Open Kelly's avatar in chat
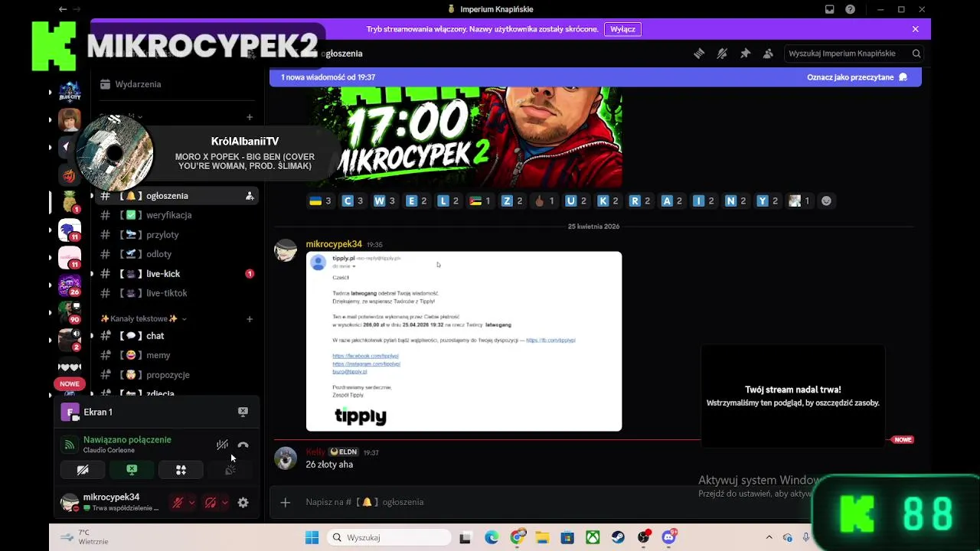Viewport: 980px width, 551px height. pyautogui.click(x=286, y=458)
